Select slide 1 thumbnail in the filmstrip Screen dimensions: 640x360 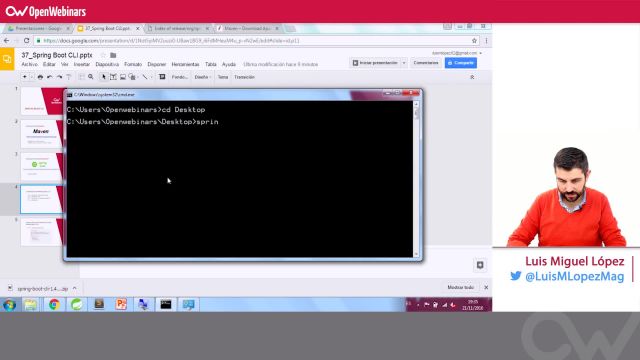coord(42,101)
